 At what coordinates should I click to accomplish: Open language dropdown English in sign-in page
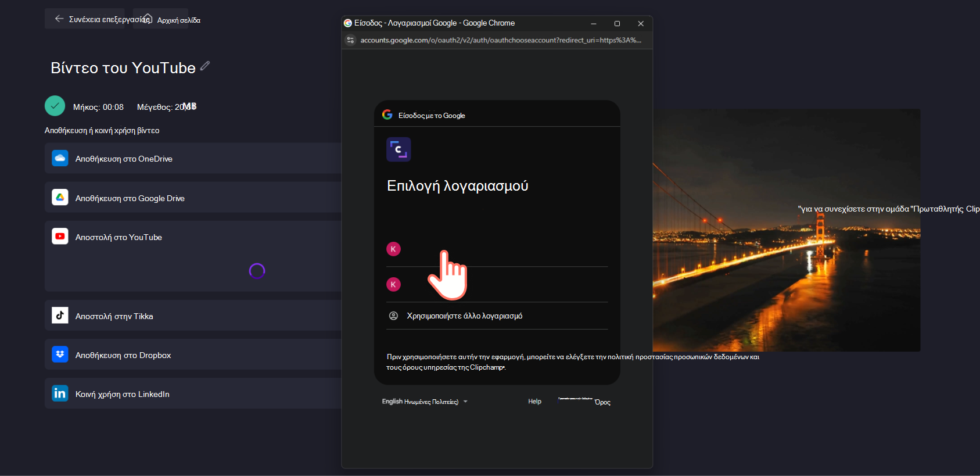coord(425,402)
